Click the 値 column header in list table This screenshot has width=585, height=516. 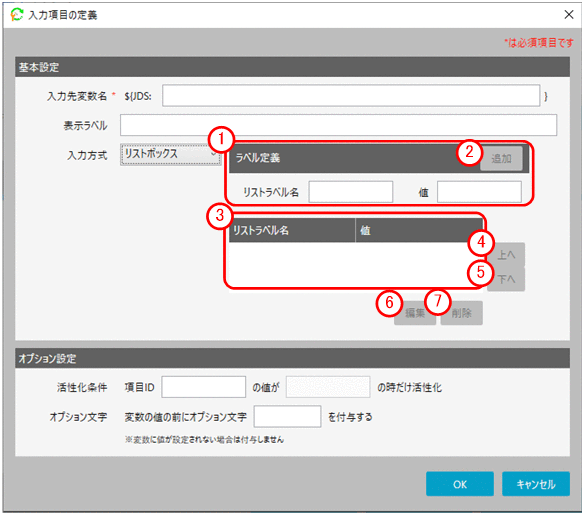419,230
